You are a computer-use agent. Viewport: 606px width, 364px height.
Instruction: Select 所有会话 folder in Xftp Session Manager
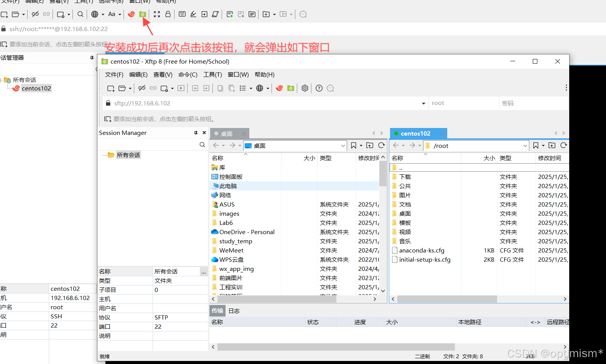pyautogui.click(x=128, y=155)
